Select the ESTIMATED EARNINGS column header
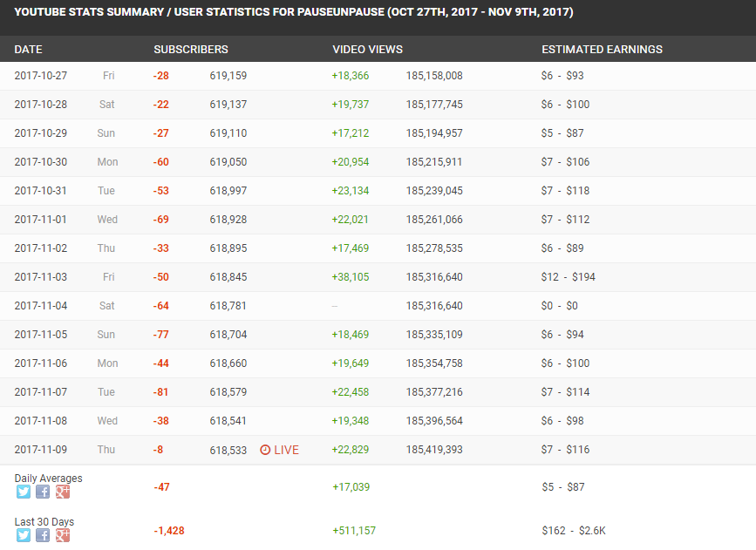 pos(602,49)
